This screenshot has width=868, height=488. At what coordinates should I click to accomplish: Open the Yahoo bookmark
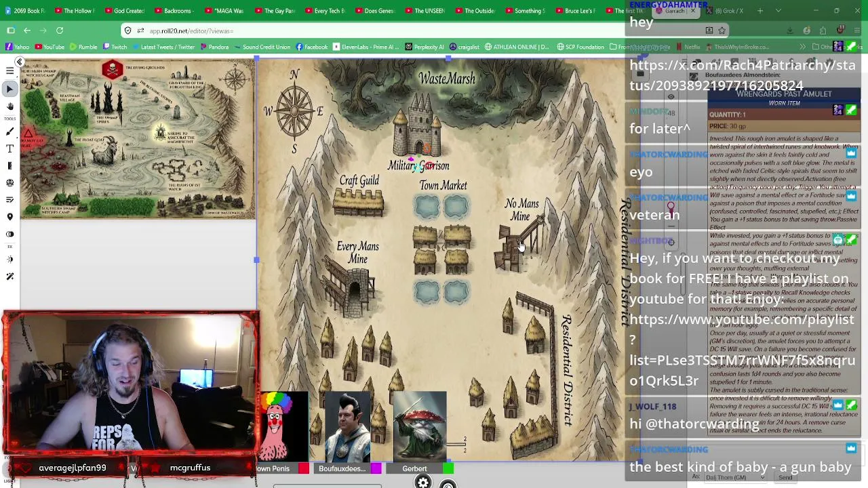pos(18,47)
